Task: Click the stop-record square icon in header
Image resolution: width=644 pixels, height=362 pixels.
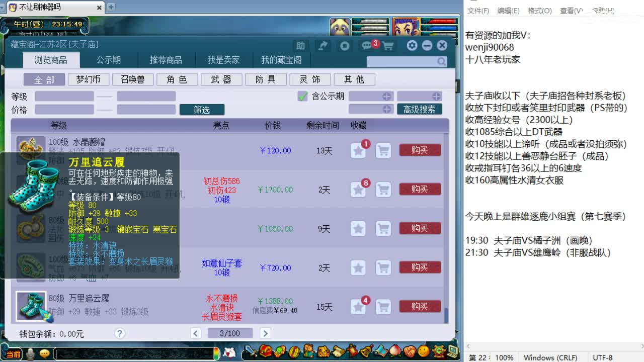Action: click(345, 46)
